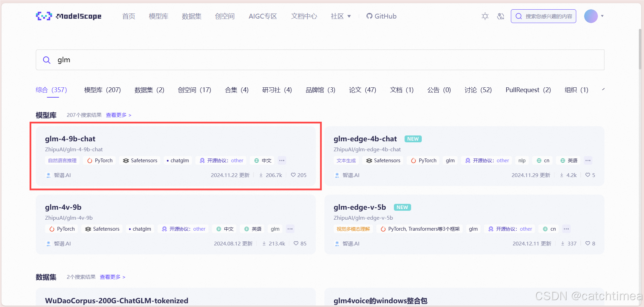The image size is (644, 307).
Task: Open 创空间 in the top navigation
Action: click(225, 16)
